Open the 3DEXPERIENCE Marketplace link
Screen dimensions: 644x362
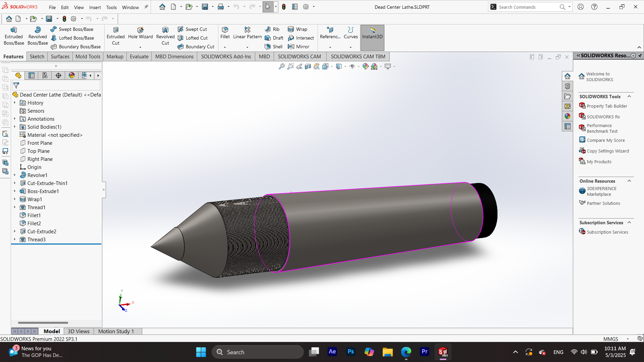click(x=601, y=191)
